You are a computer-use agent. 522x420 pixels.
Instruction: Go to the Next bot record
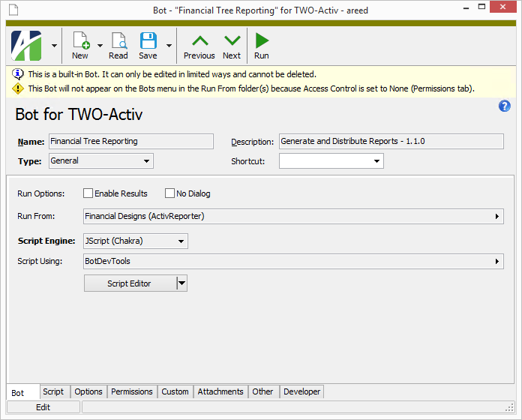232,46
